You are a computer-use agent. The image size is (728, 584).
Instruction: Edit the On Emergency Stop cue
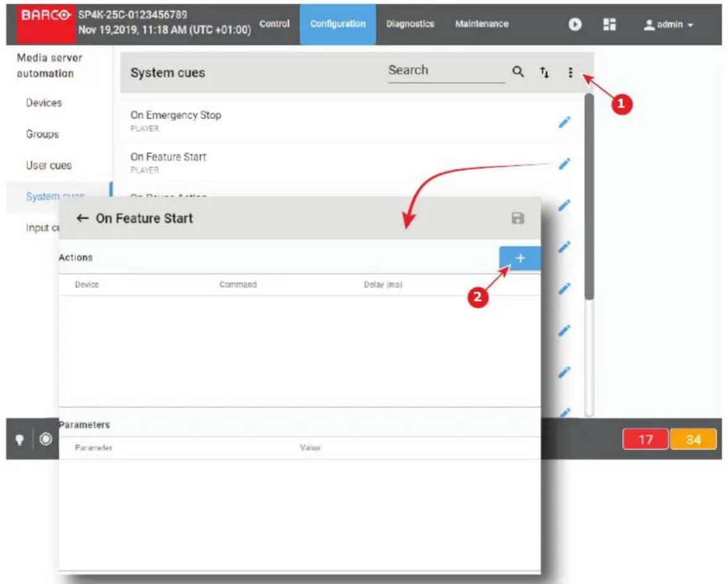coord(564,122)
